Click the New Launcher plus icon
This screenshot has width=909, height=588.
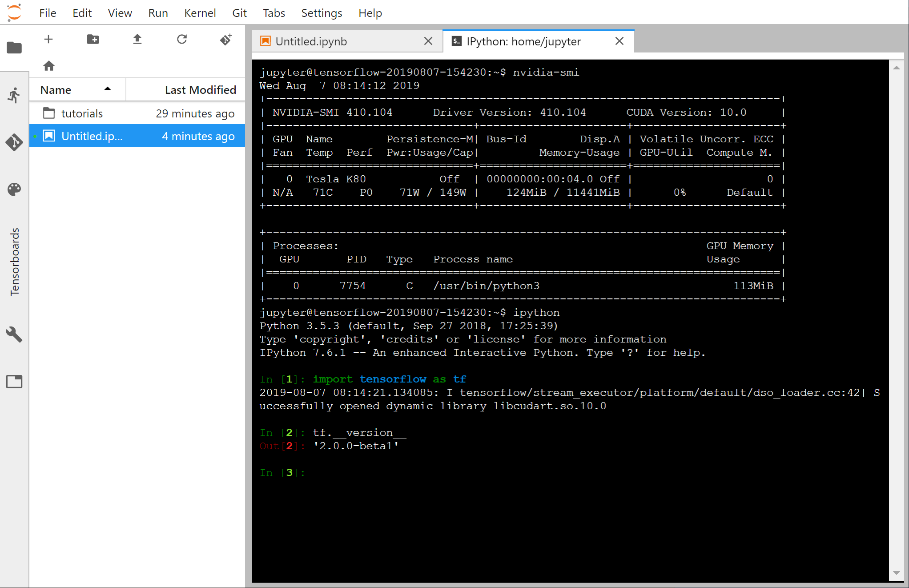[x=48, y=39]
